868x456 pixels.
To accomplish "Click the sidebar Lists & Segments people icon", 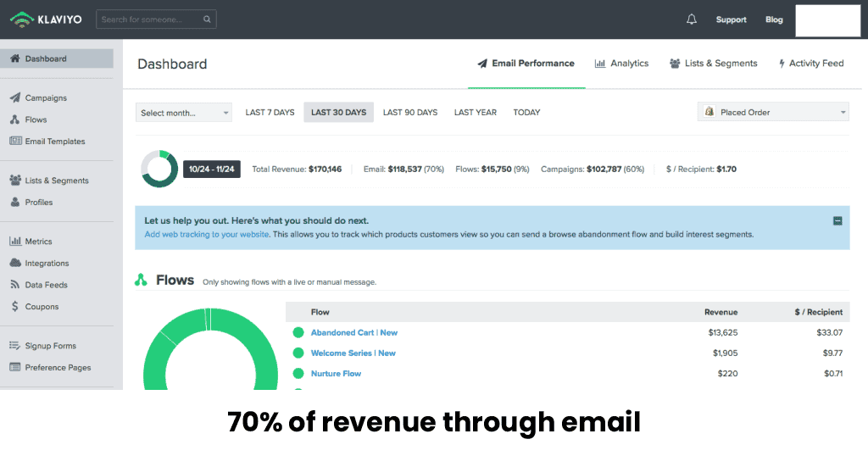I will [x=15, y=180].
